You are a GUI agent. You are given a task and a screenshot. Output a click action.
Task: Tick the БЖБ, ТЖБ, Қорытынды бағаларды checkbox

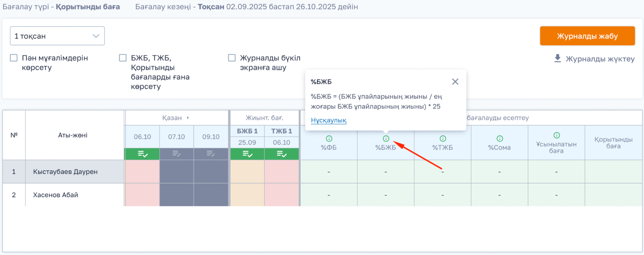pos(123,58)
